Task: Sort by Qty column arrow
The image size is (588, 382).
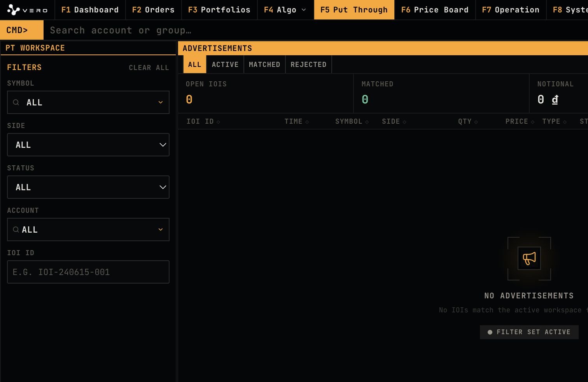Action: coord(476,122)
